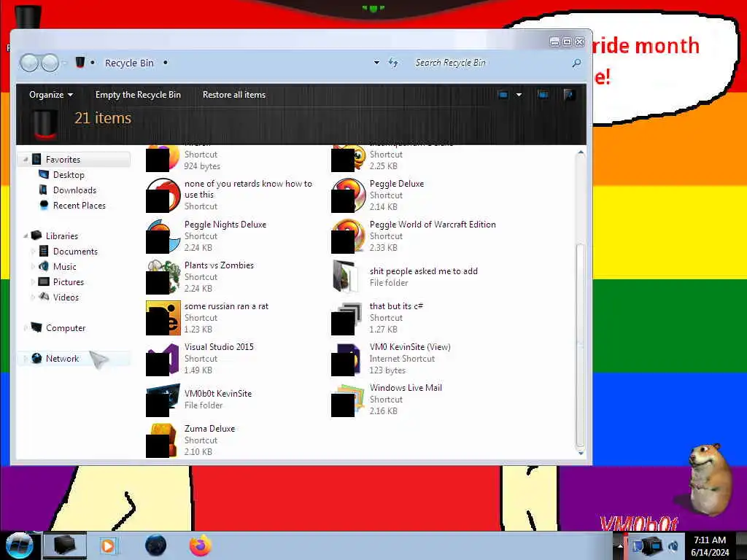Go back using the Back arrow button

pyautogui.click(x=28, y=63)
